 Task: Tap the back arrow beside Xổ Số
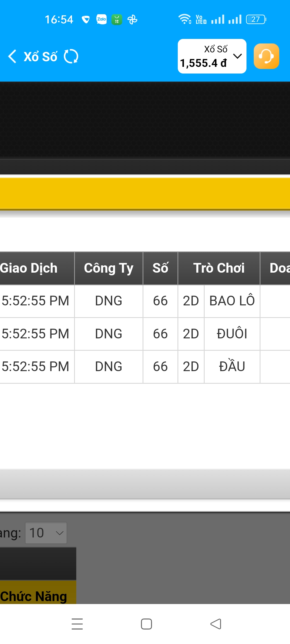12,56
